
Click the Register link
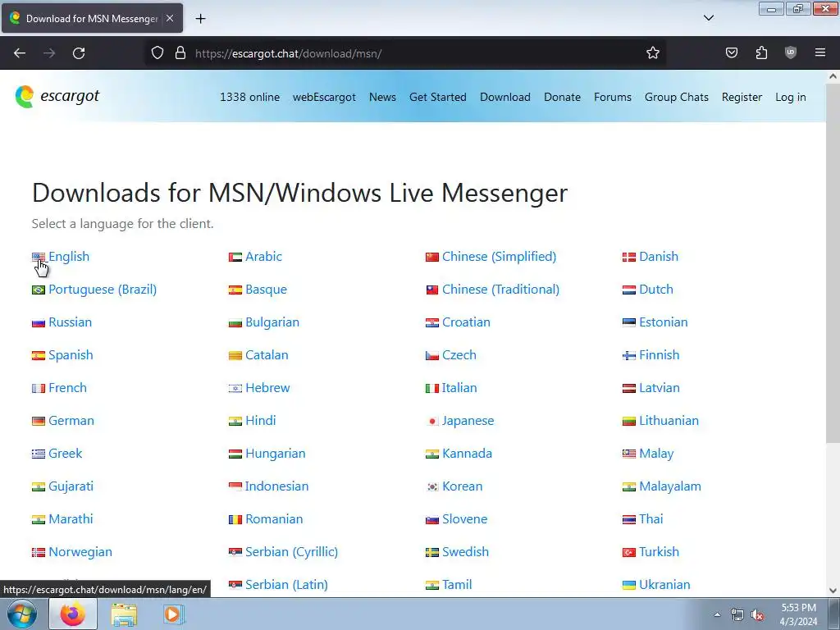742,97
